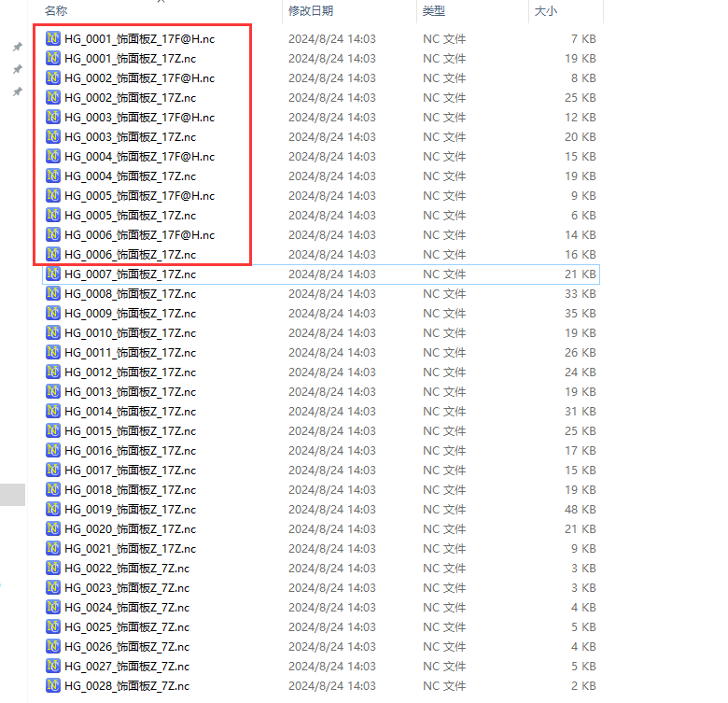728x703 pixels.
Task: Sort by the 类型 column header
Action: pyautogui.click(x=434, y=10)
